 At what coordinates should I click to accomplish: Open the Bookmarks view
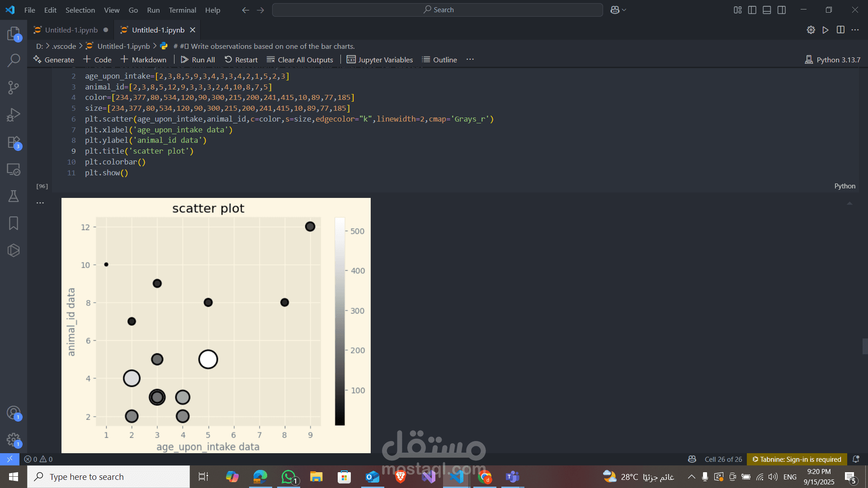pyautogui.click(x=14, y=223)
